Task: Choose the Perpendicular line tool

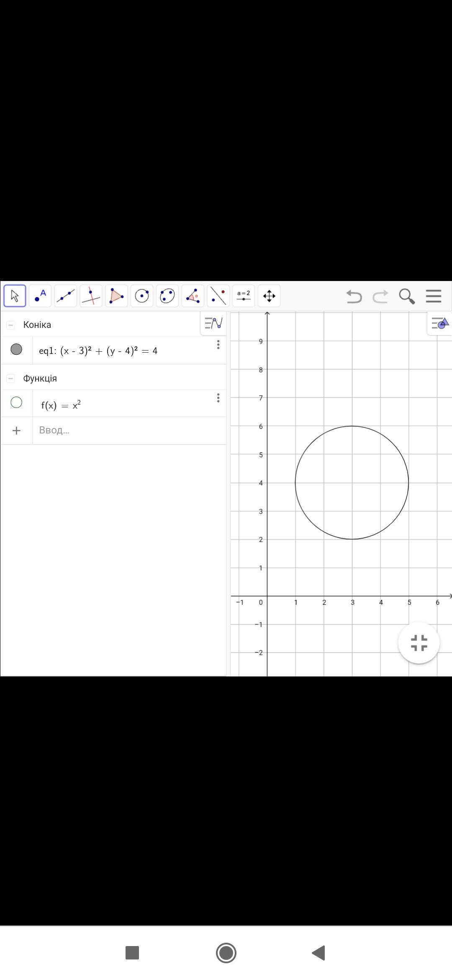Action: coord(91,296)
